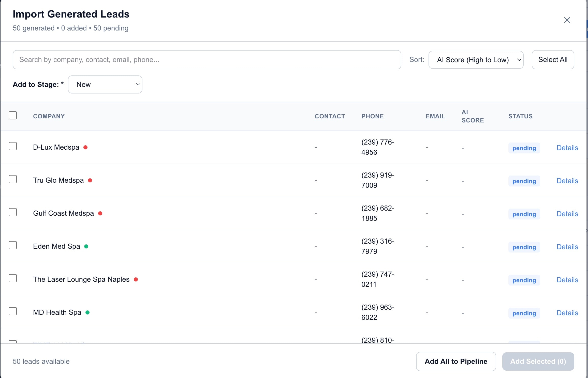
Task: Click the green status dot beside Eden Med Spa
Action: coord(87,246)
